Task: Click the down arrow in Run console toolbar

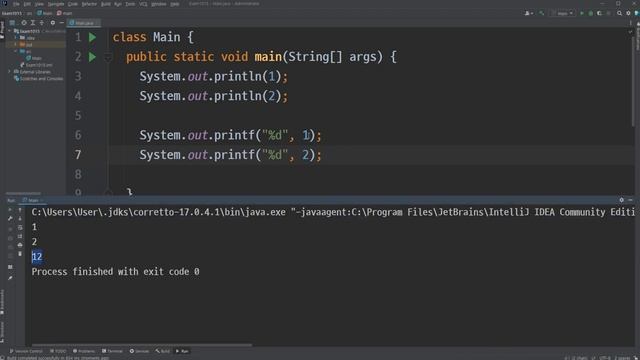Action: click(20, 219)
